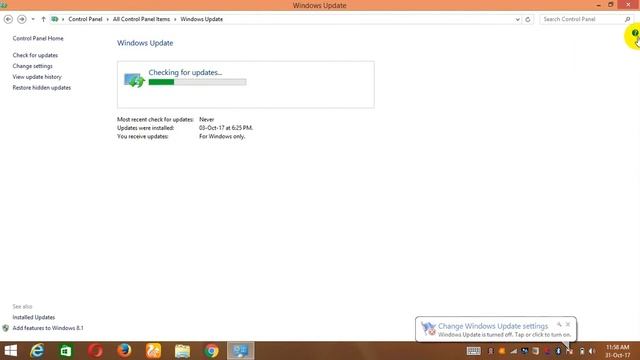Open Help via the question mark icon
640x360 pixels.
(635, 33)
